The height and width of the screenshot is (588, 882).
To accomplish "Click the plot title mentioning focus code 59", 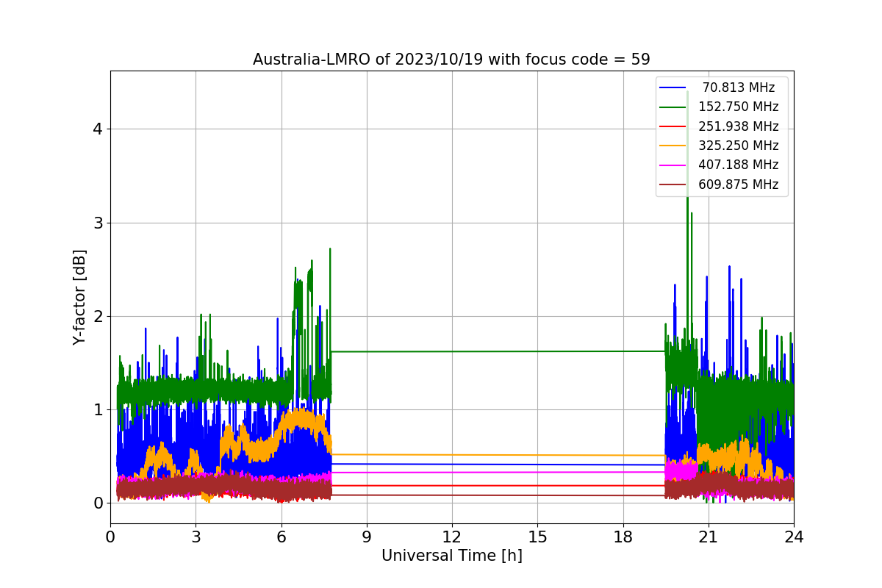I will [x=451, y=60].
